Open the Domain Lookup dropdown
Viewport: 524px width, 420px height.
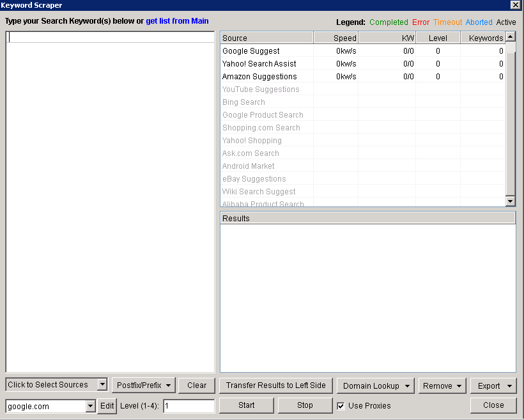click(376, 386)
